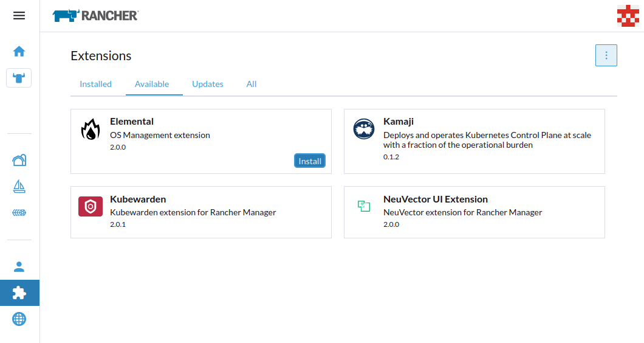Open Continuous Delivery sailboat icon
Screen dimensions: 644x343
19,187
